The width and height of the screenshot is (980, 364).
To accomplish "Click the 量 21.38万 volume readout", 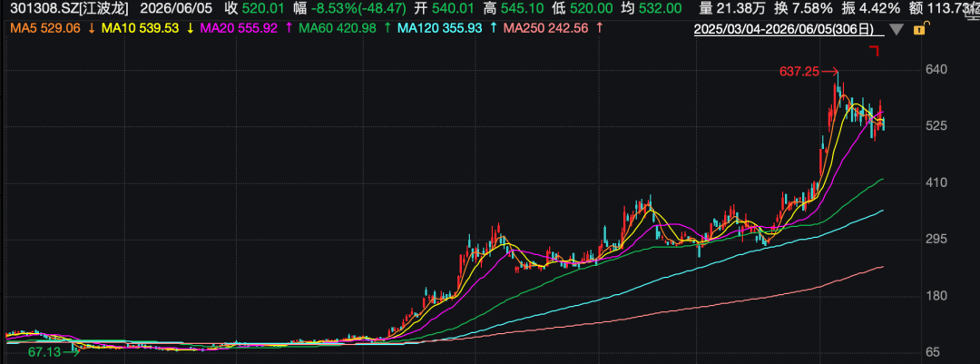I will point(732,8).
